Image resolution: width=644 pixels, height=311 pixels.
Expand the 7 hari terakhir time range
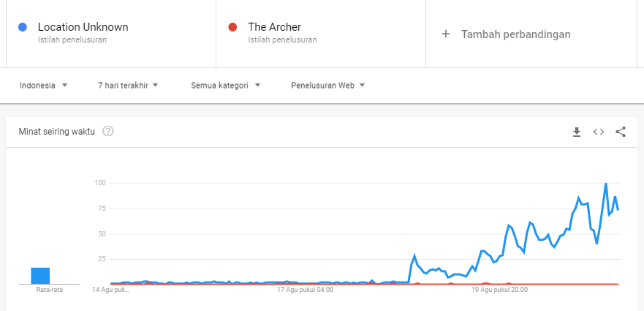128,85
